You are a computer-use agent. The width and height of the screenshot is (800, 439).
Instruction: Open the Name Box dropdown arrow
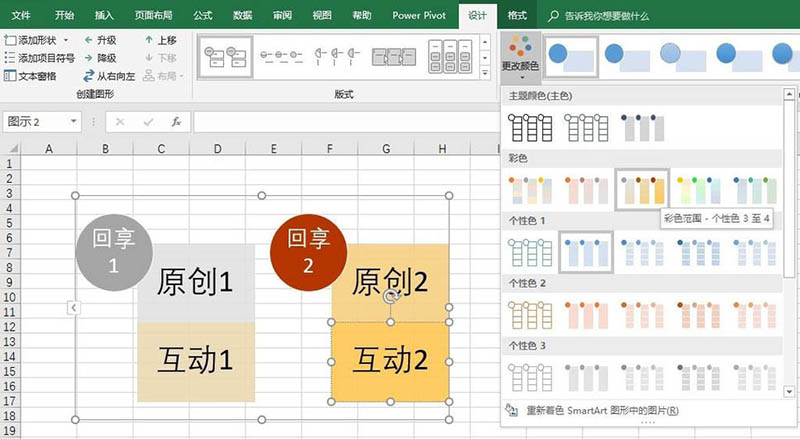tap(73, 121)
